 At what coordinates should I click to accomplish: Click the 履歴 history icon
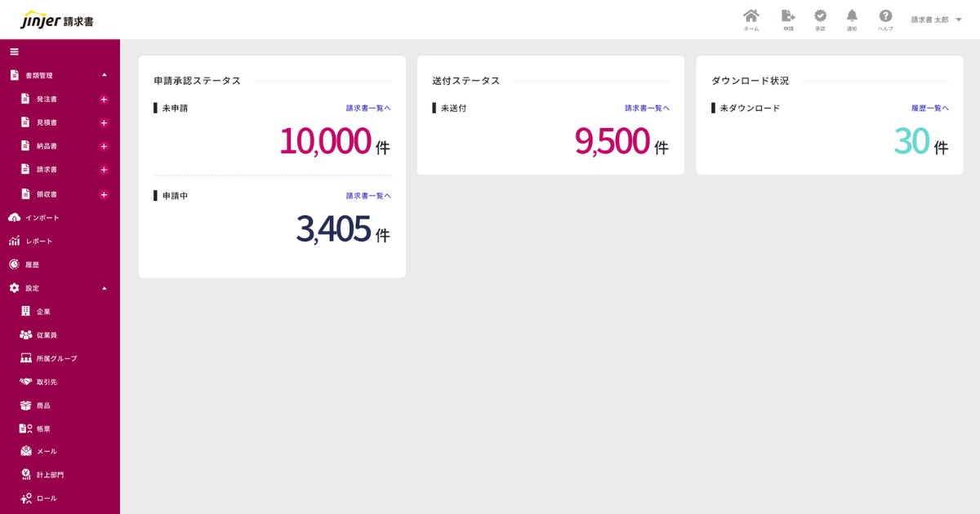pos(14,264)
